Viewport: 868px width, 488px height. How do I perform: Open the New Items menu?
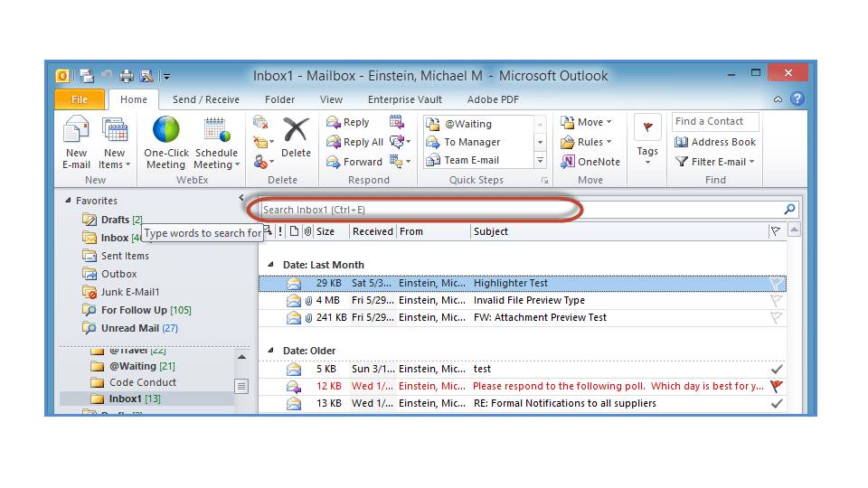pyautogui.click(x=115, y=143)
